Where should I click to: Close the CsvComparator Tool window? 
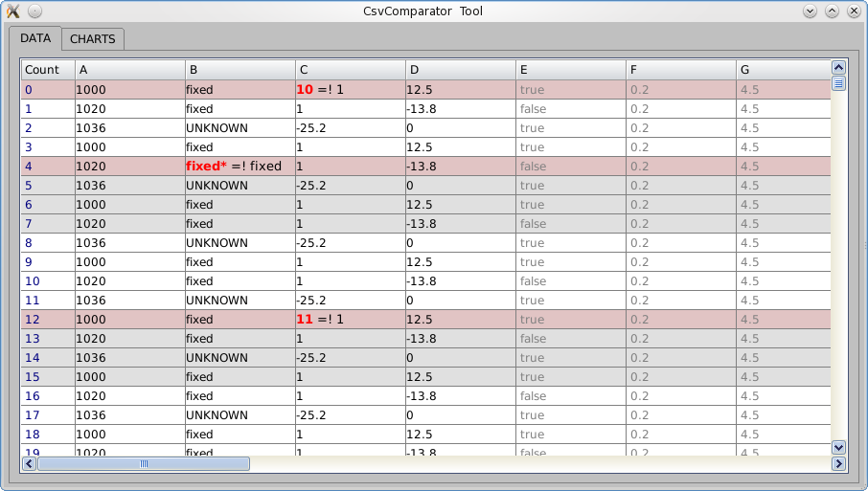tap(853, 11)
